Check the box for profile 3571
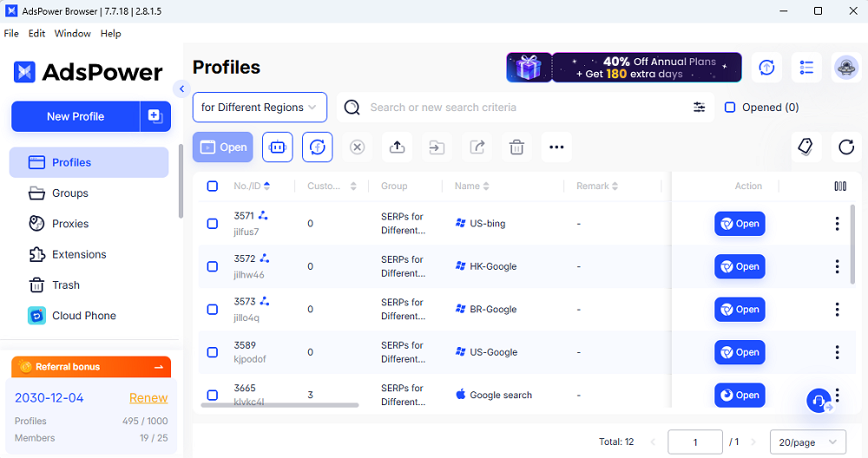Viewport: 868px width, 458px height. [213, 224]
